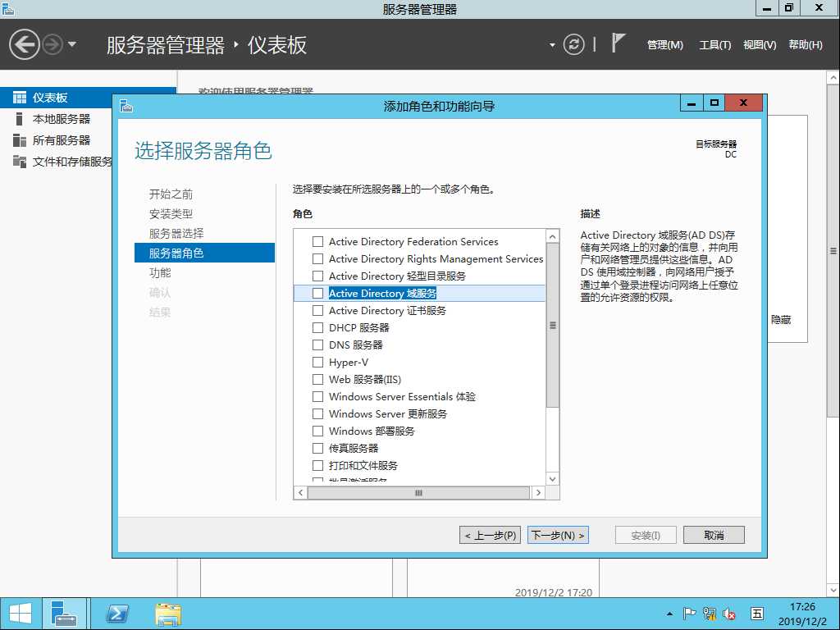Check the 打印和文件服务 role
Screen dimensions: 840x630
(x=317, y=466)
